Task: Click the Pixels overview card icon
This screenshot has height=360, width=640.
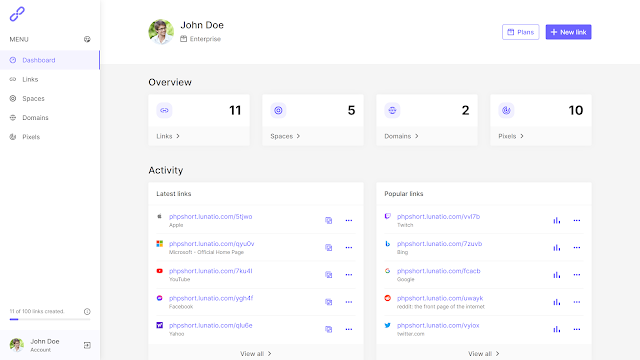Action: click(506, 110)
